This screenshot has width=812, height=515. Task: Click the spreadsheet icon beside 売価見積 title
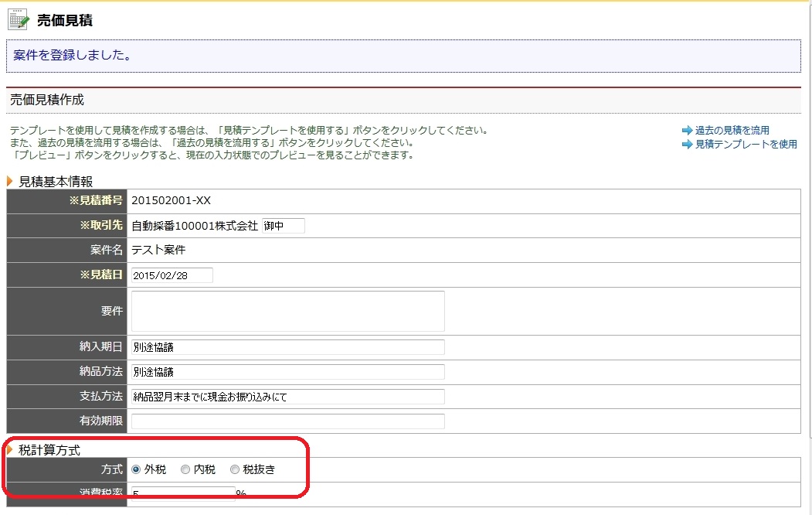[x=16, y=19]
